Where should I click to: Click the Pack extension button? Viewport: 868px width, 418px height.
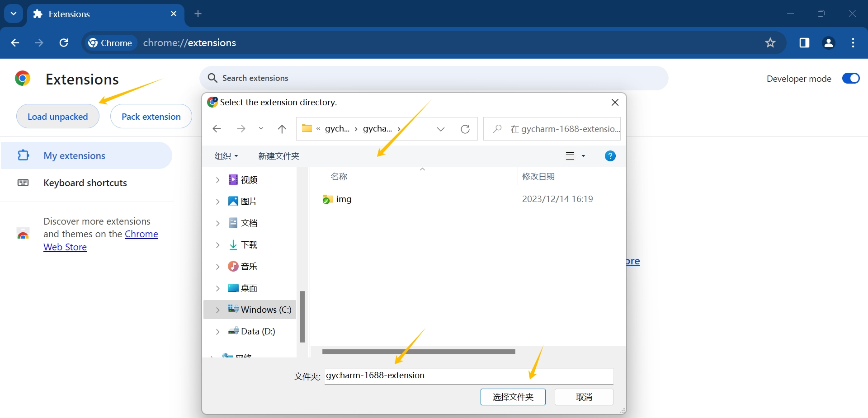pyautogui.click(x=151, y=117)
